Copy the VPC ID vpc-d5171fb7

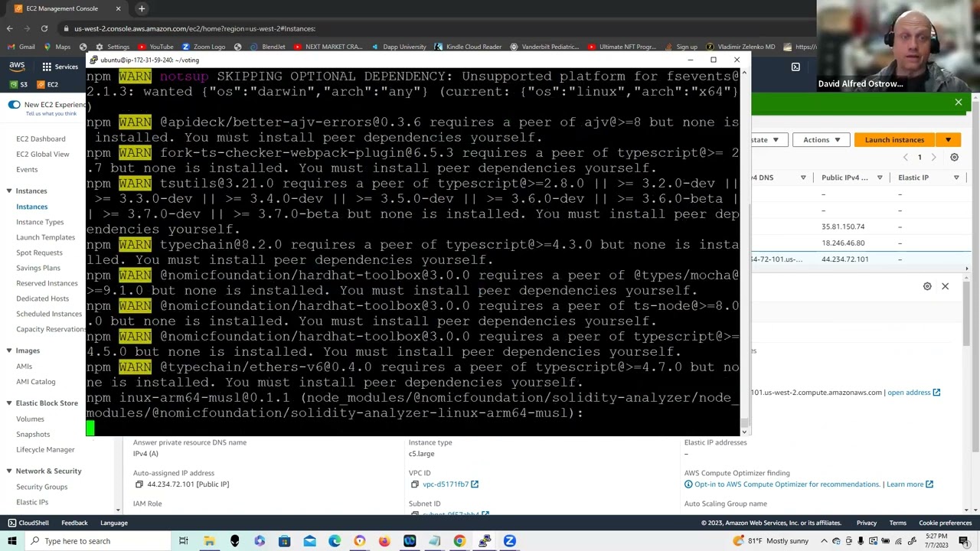tap(414, 484)
